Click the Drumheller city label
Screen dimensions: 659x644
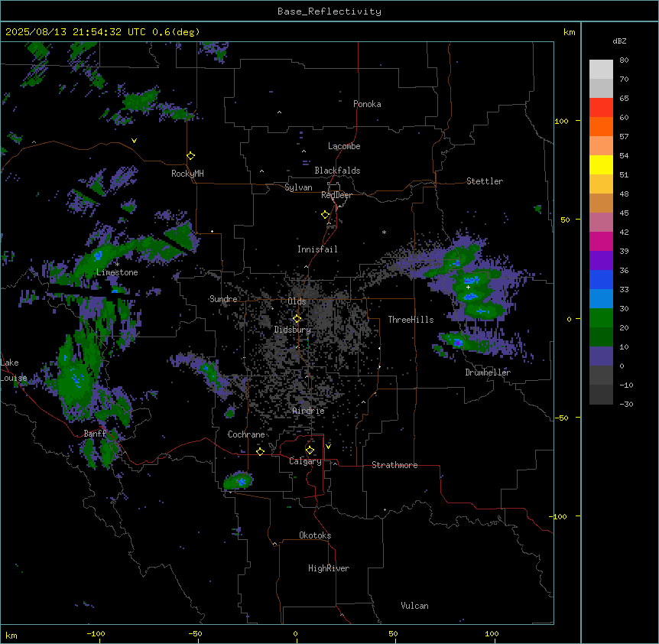tap(488, 372)
